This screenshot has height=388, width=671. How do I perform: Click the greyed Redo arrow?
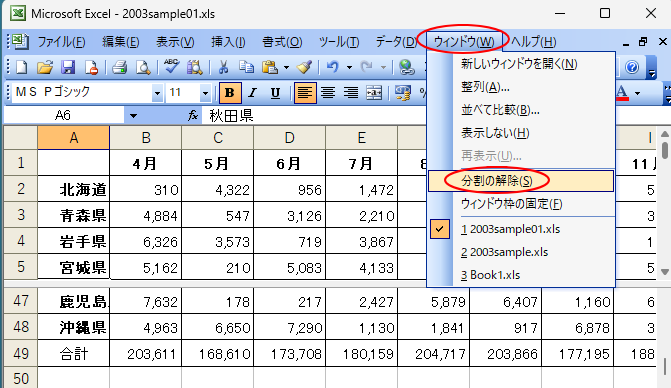coord(367,67)
